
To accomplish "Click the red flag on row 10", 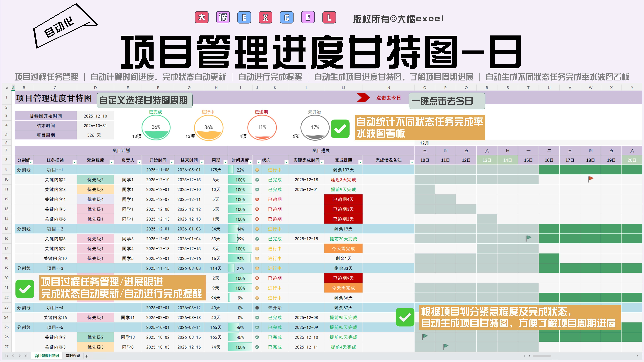I will [590, 179].
